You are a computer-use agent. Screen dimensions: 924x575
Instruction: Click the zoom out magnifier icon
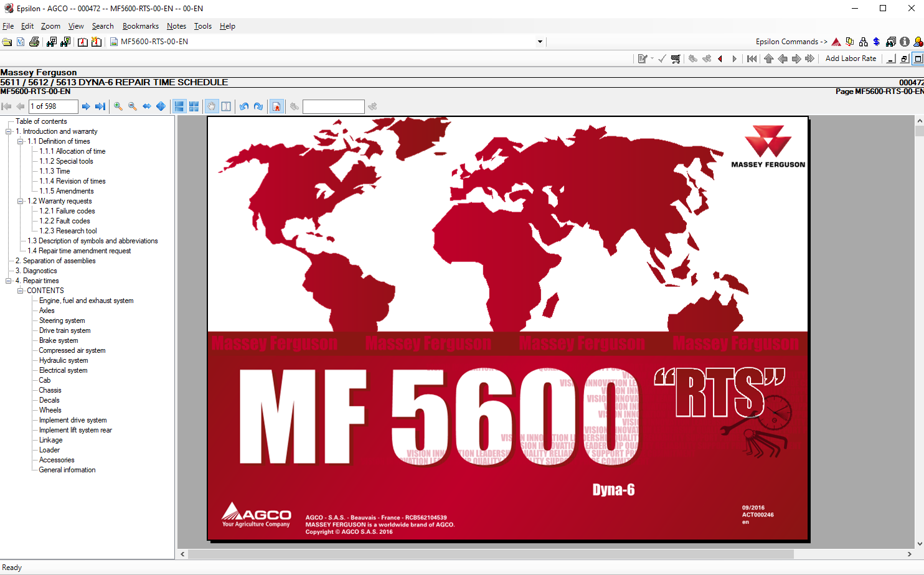pyautogui.click(x=133, y=106)
